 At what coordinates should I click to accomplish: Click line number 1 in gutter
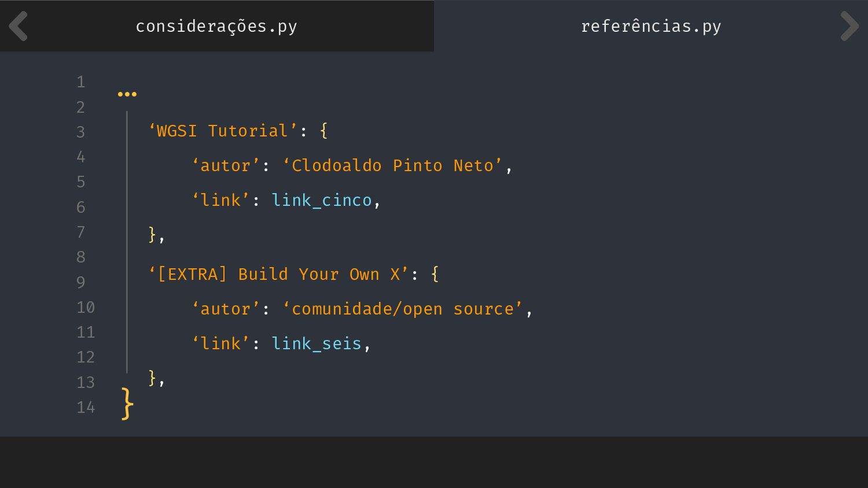point(81,82)
